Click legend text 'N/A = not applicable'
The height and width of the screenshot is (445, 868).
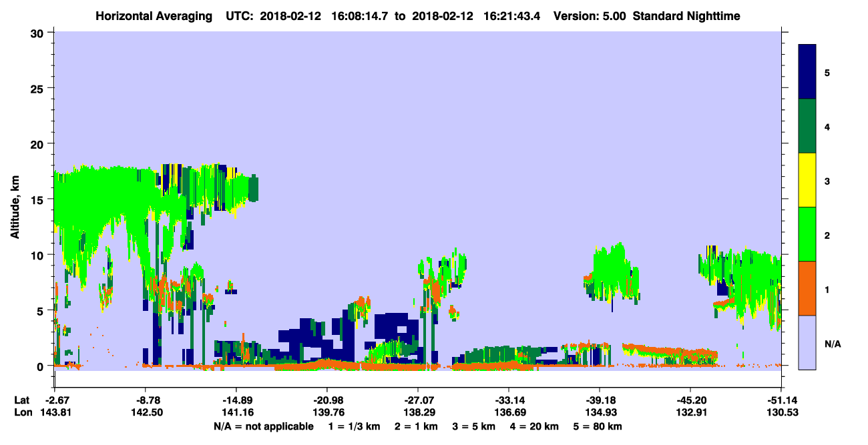point(263,426)
